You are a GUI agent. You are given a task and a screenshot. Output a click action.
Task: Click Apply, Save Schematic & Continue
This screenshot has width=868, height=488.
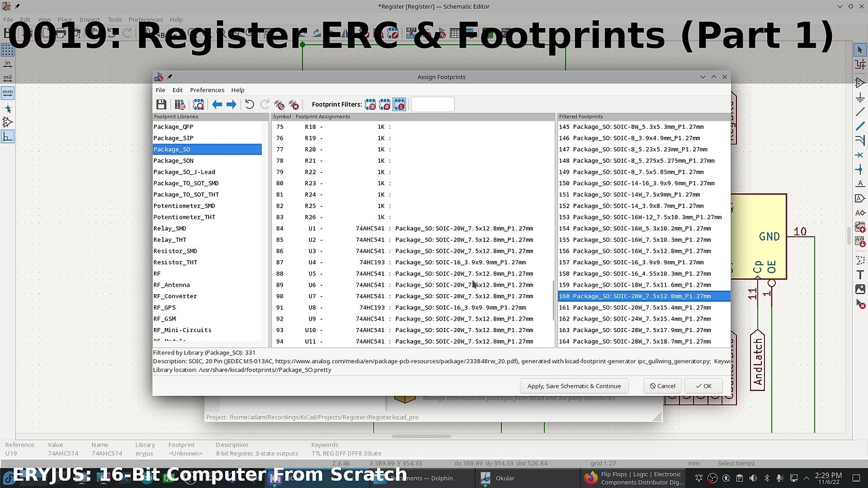coord(574,386)
